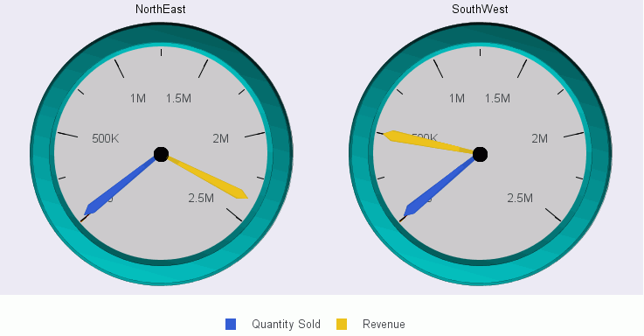
Task: Click the Quantity Sold legend label
Action: (x=286, y=324)
